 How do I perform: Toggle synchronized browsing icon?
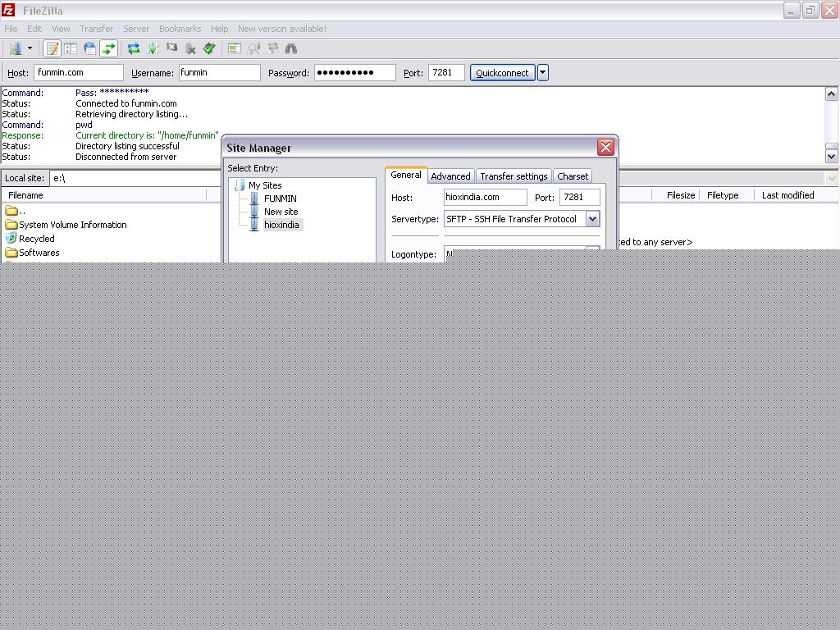click(272, 48)
